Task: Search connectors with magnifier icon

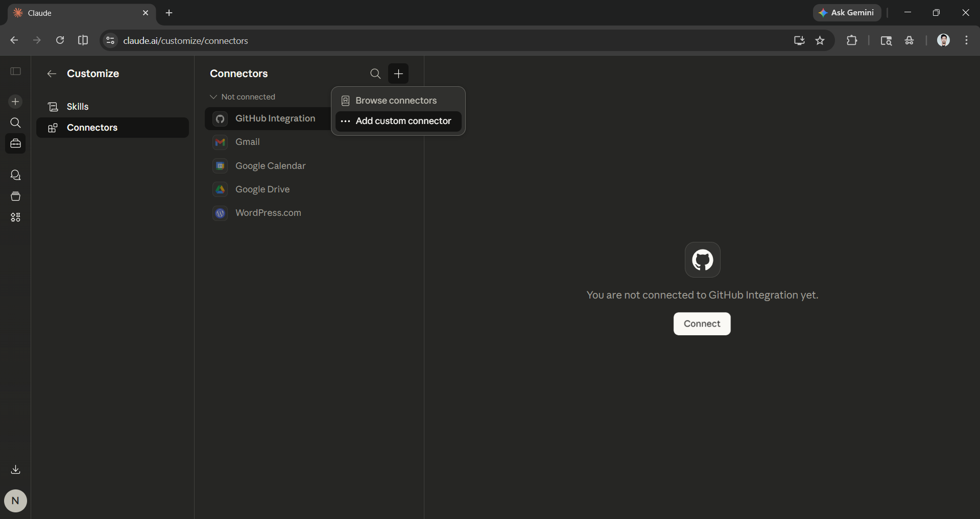Action: click(375, 73)
